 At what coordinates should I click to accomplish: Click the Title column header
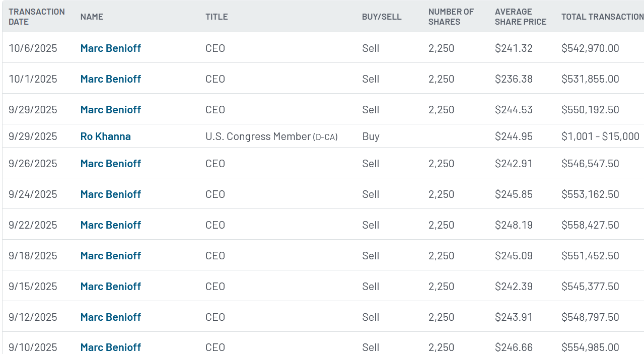pyautogui.click(x=217, y=17)
